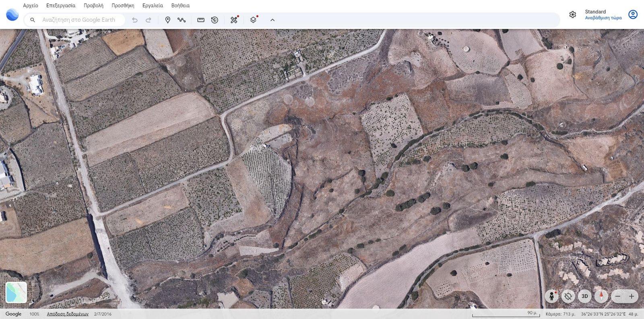Open the Προσθήκη menu
Screen dimensions: 644x319
tap(123, 6)
